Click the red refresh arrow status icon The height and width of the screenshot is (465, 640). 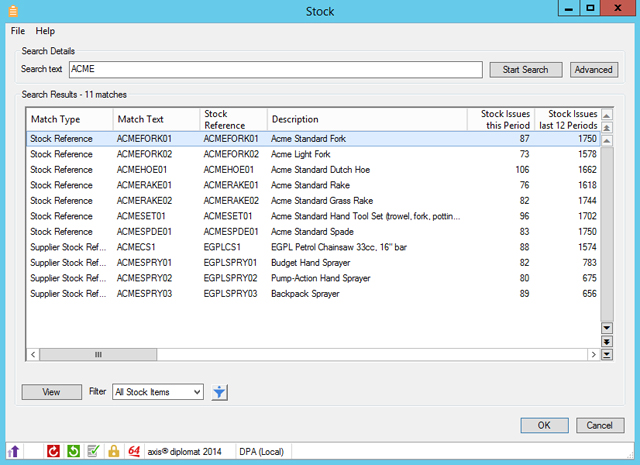[53, 451]
